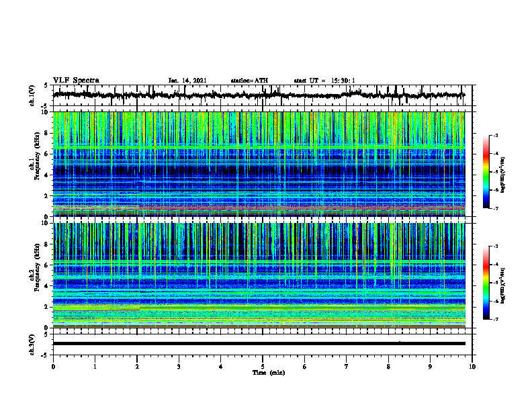This screenshot has width=532, height=411.
Task: Click the time axis tick label "10"
Action: tap(472, 367)
